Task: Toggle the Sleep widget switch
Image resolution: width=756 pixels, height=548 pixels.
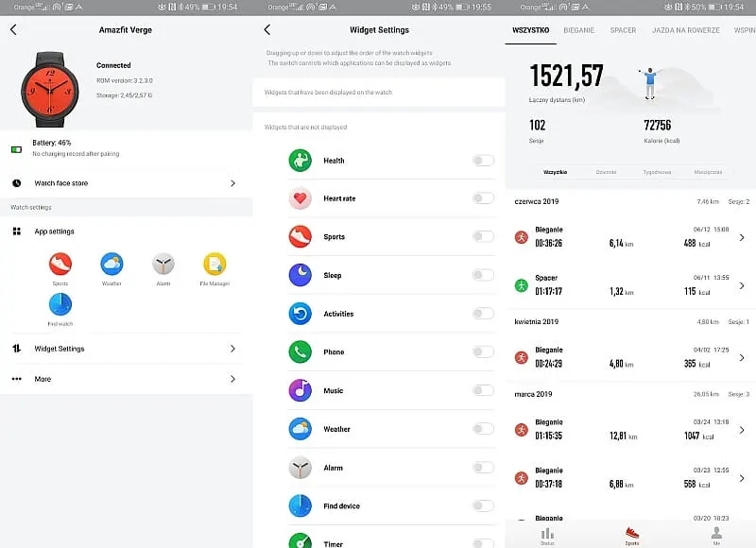Action: (x=483, y=275)
